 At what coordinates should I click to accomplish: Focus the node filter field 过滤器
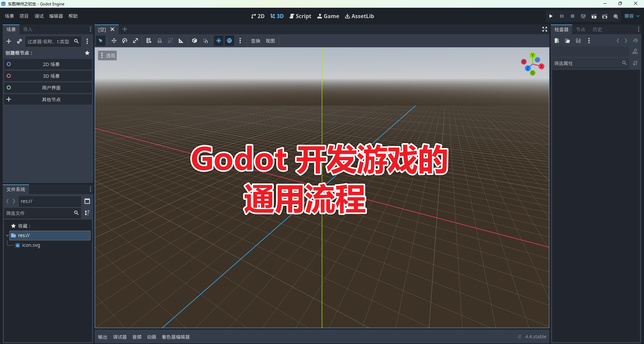pyautogui.click(x=53, y=41)
